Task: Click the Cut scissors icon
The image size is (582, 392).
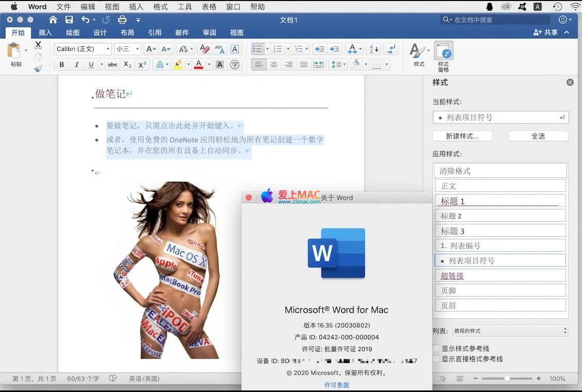Action: point(38,45)
